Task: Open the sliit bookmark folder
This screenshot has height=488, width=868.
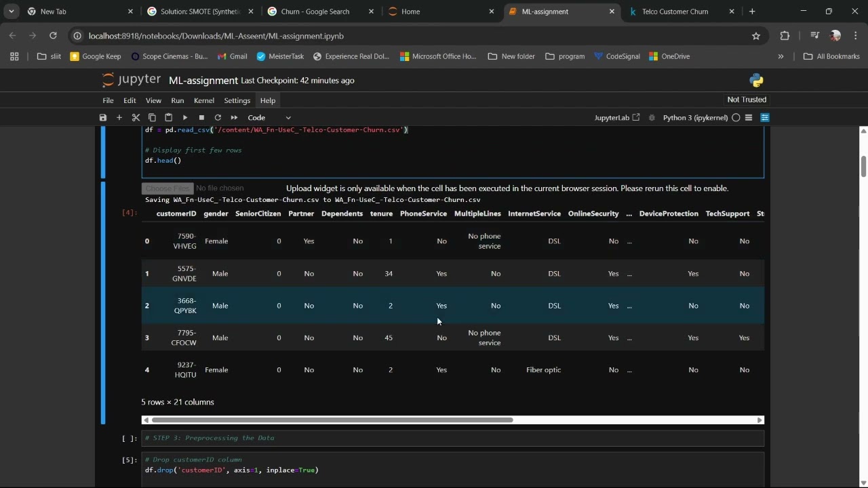Action: [x=49, y=56]
